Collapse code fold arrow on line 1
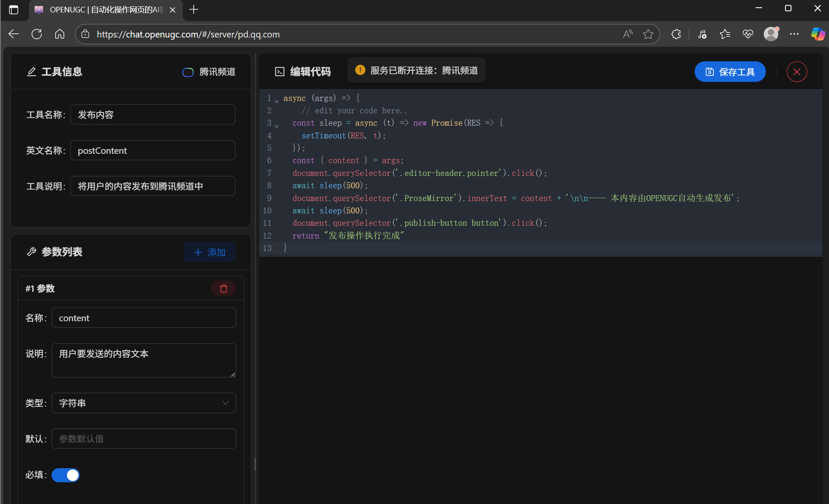This screenshot has height=504, width=829. 277,101
